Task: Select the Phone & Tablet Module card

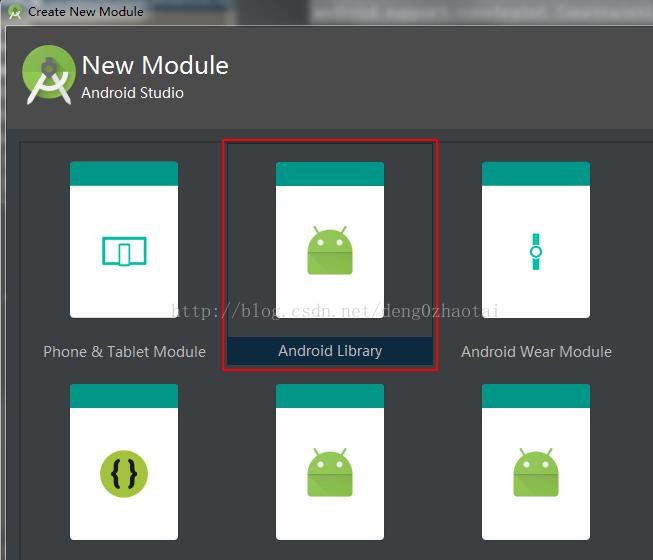Action: click(124, 240)
